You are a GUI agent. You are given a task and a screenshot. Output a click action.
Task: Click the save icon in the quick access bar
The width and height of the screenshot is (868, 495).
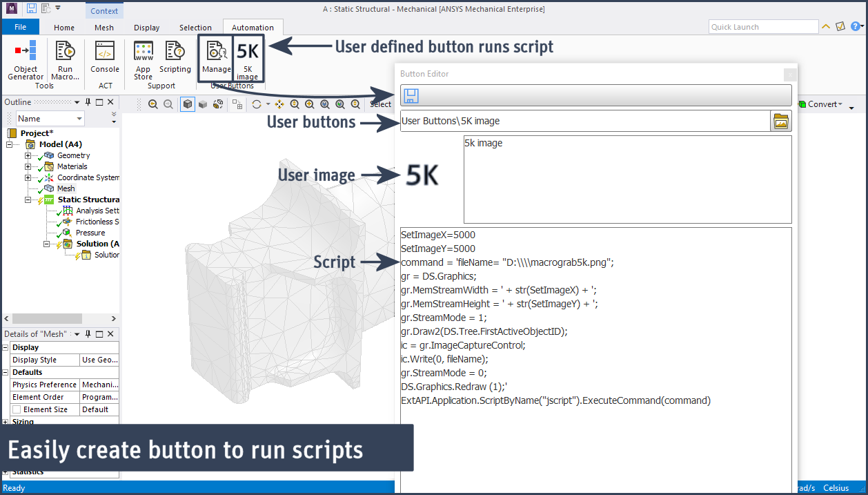(32, 8)
